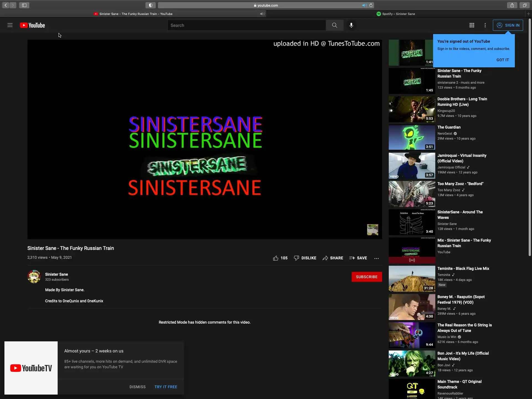This screenshot has width=532, height=399.
Task: Dismiss the YouTube TV promo
Action: coord(137,387)
